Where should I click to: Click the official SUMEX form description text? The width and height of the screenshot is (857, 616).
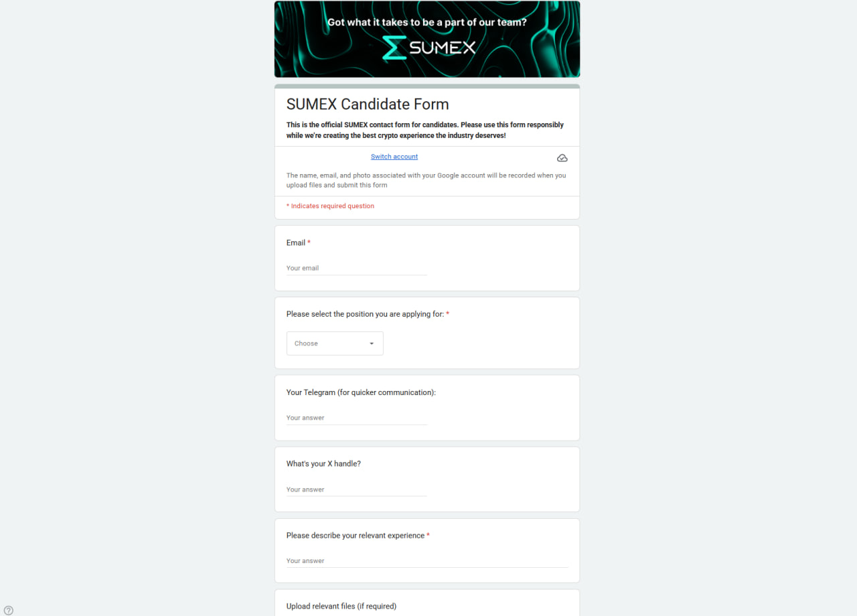pos(425,130)
